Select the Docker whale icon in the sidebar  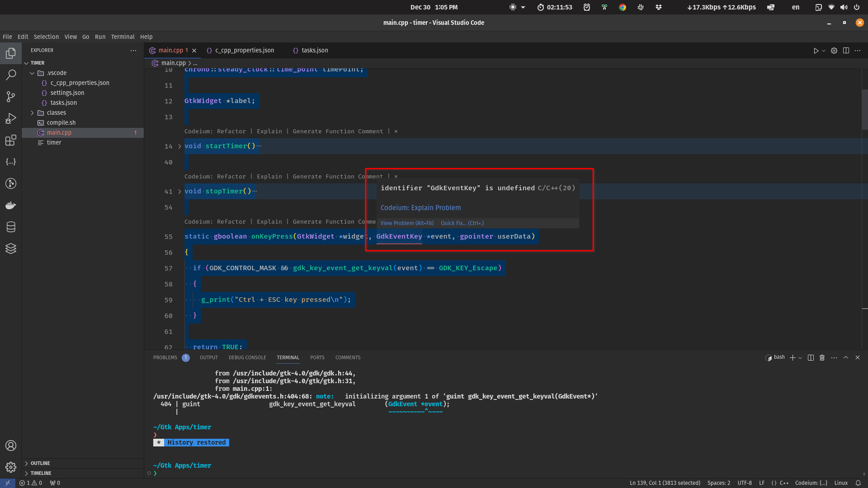pos(11,205)
